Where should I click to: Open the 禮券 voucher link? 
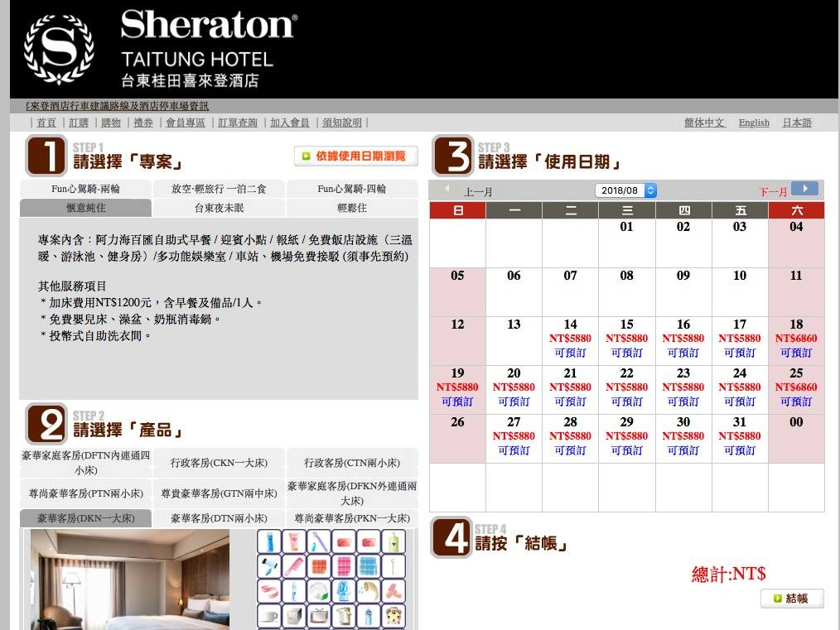point(143,123)
